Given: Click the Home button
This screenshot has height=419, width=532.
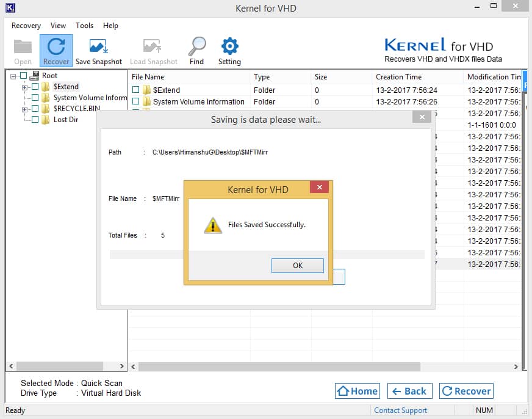Looking at the screenshot, I should 358,391.
